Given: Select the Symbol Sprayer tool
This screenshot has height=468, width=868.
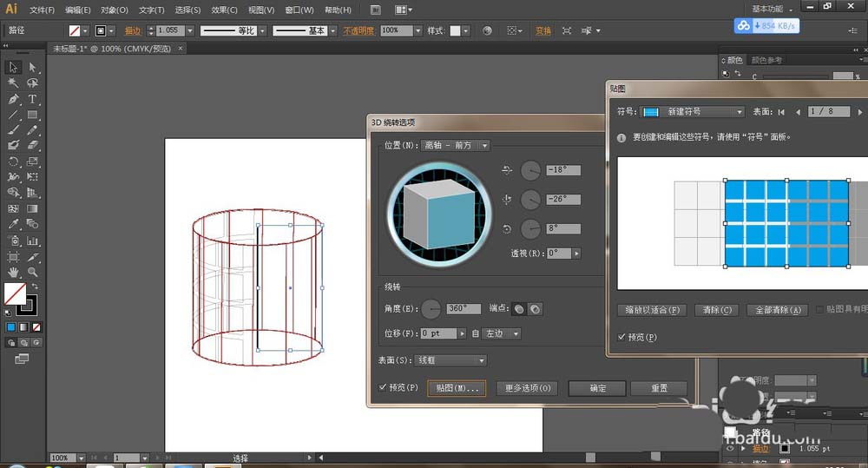Looking at the screenshot, I should point(13,241).
